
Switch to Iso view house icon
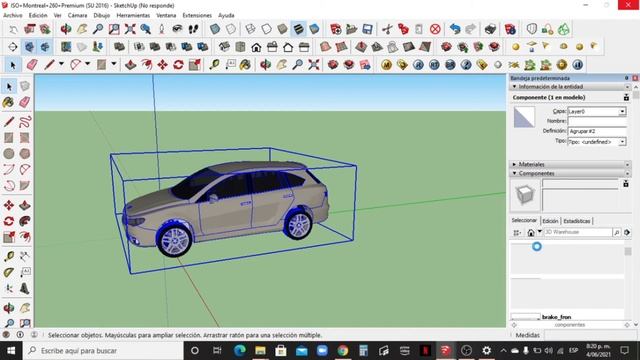pos(224,47)
